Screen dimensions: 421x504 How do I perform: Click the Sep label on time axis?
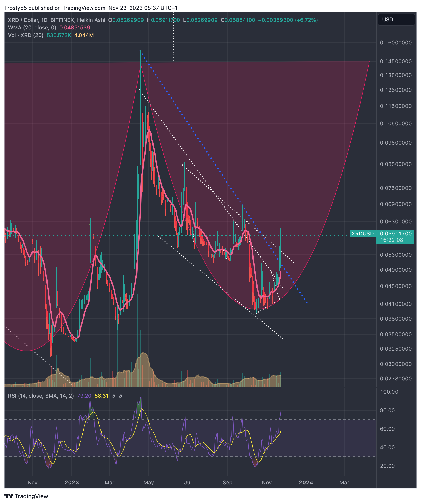tap(227, 482)
